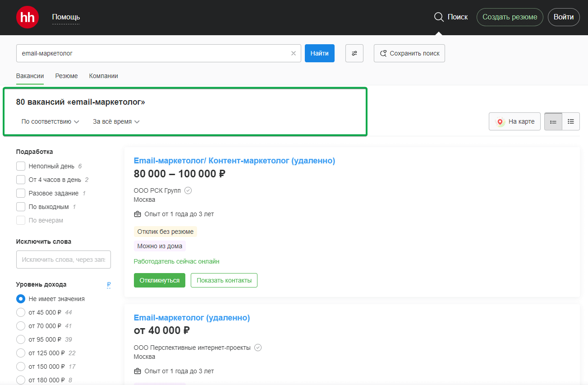Click the 80 вакансий «email-маркетолог» heading
This screenshot has height=385, width=588.
coord(81,102)
